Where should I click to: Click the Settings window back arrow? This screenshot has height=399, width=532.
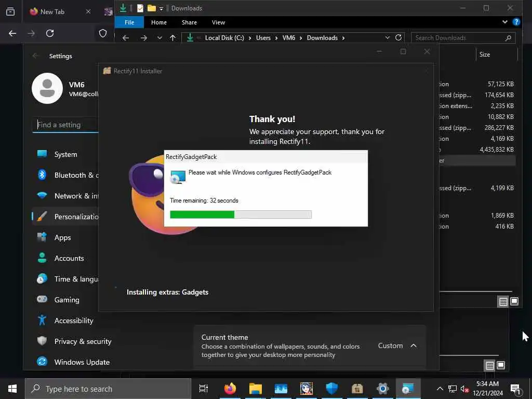click(x=35, y=56)
